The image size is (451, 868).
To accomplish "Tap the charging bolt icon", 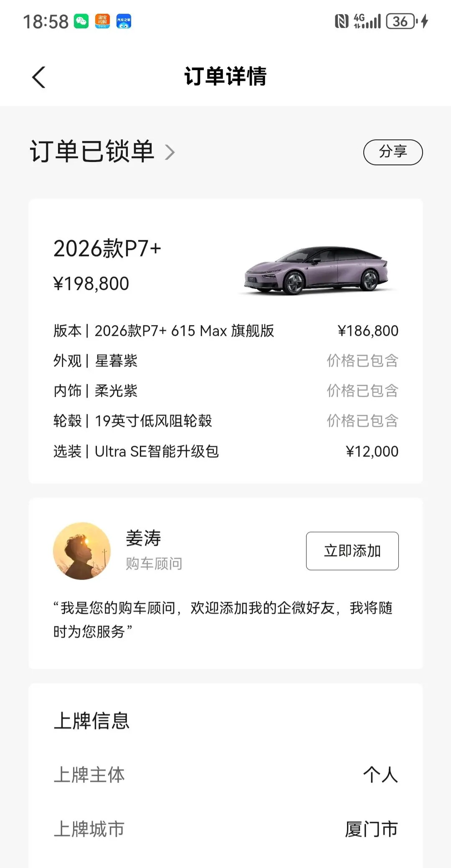I will click(x=425, y=21).
